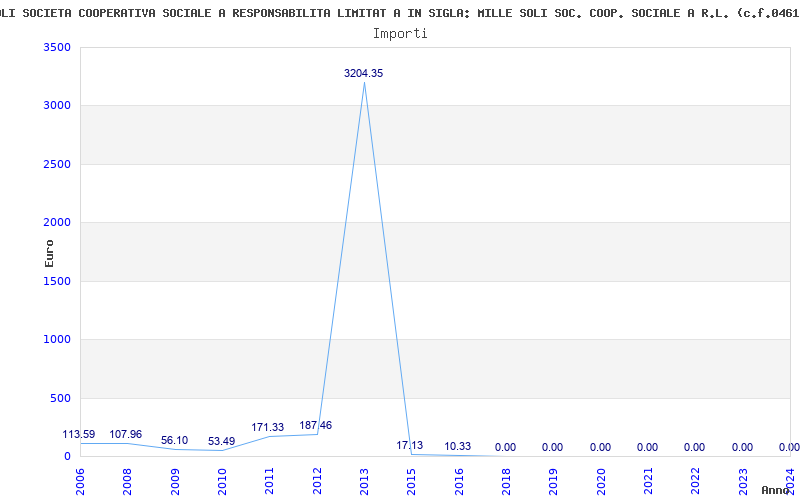800x500 pixels.
Task: Click the 2022 year label
Action: pos(696,482)
